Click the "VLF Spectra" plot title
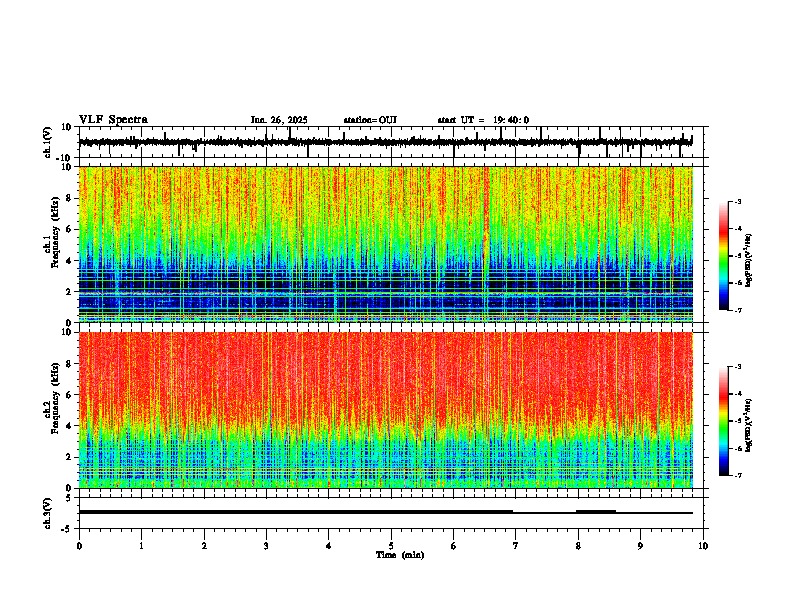The image size is (792, 612). pyautogui.click(x=113, y=120)
